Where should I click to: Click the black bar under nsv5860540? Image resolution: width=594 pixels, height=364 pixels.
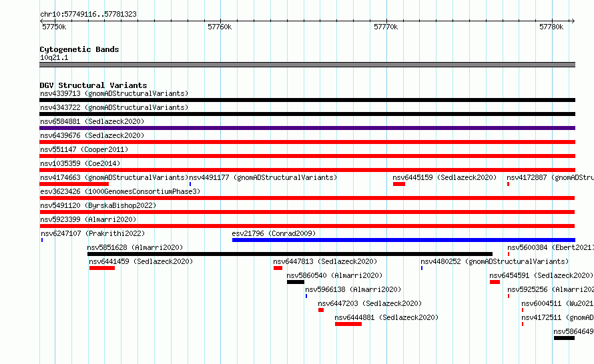(x=296, y=282)
